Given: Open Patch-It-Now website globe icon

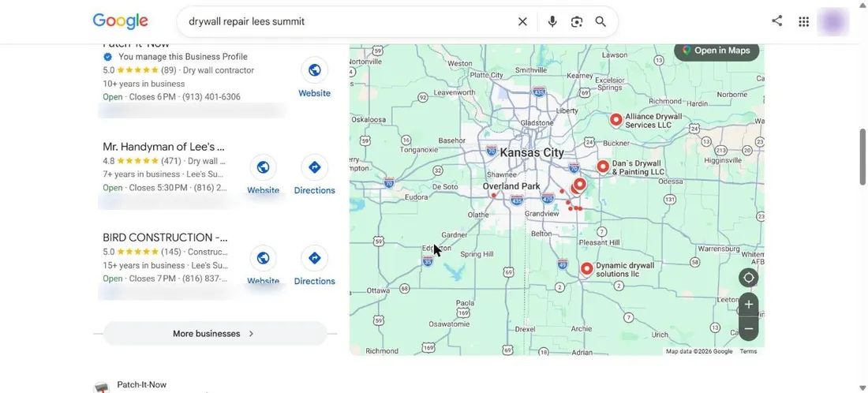Looking at the screenshot, I should 314,69.
